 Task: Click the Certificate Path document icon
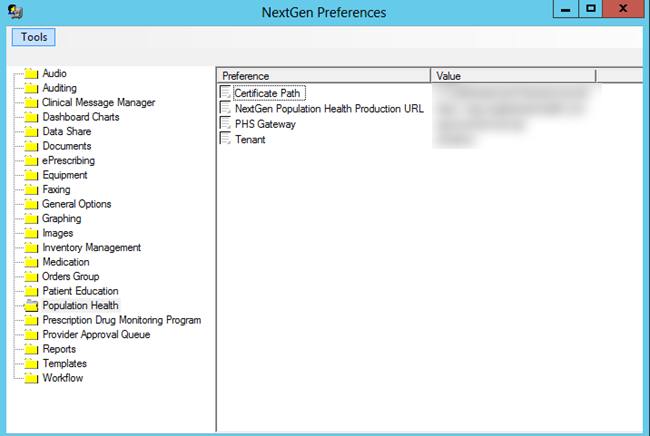(x=225, y=92)
